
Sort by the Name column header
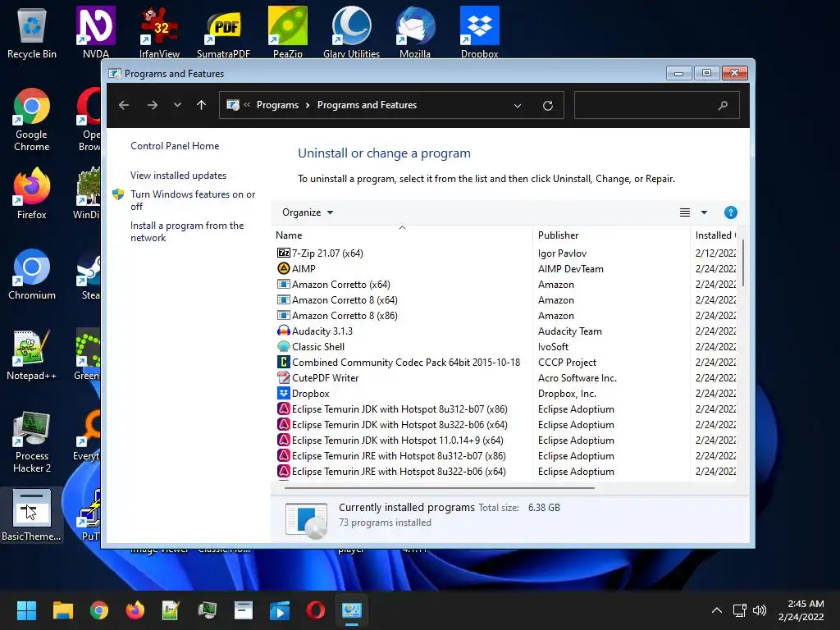point(402,235)
